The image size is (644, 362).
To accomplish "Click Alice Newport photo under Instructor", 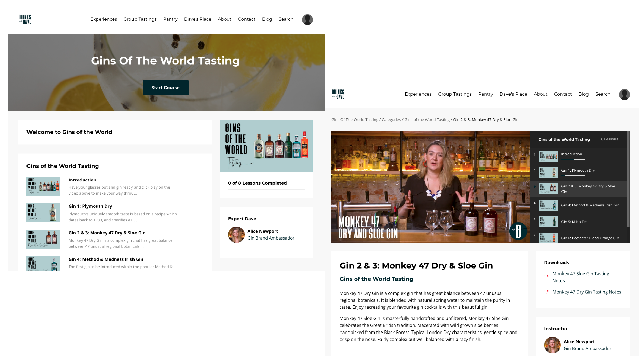I will [x=552, y=345].
